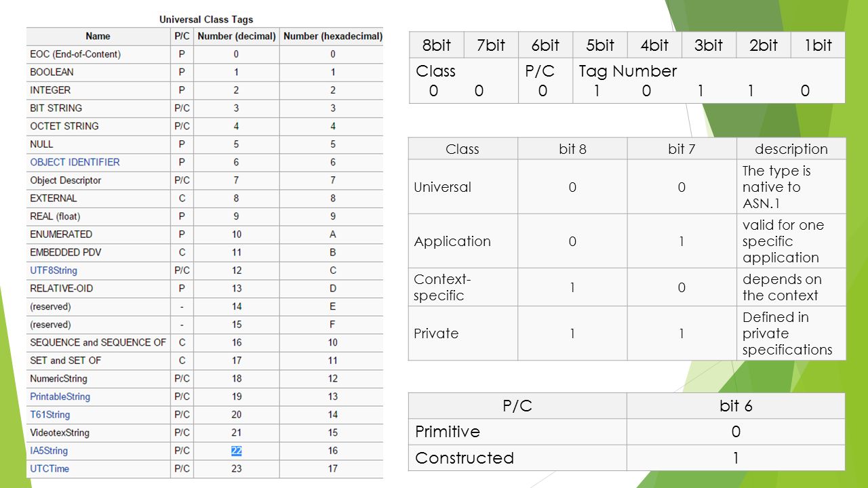Select the 'bit 7' column header
This screenshot has height=488, width=868.
[682, 149]
